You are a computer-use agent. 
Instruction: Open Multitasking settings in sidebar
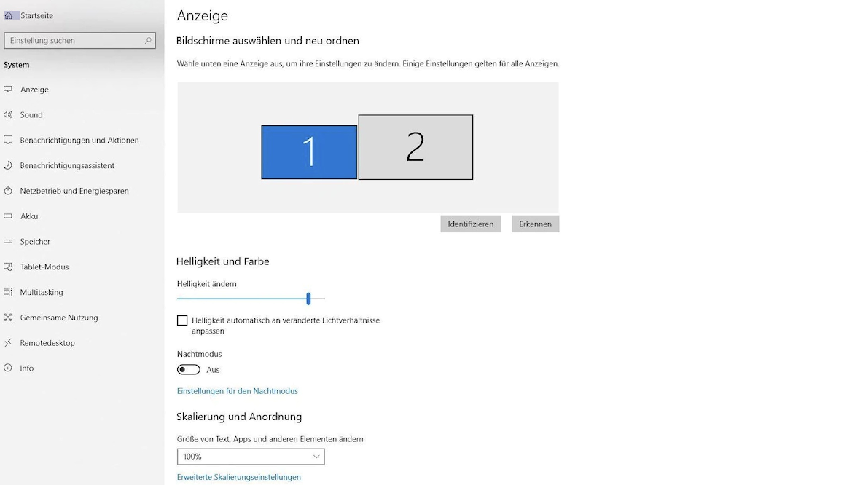click(41, 292)
